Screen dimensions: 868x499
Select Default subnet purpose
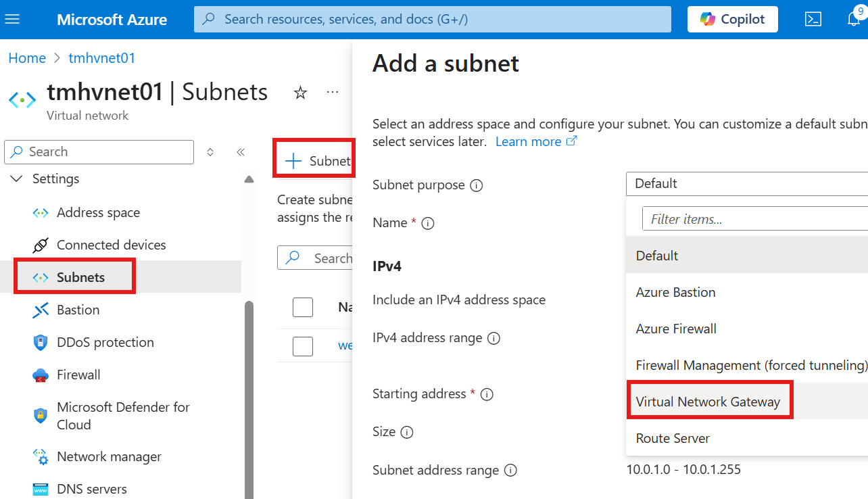pos(747,256)
